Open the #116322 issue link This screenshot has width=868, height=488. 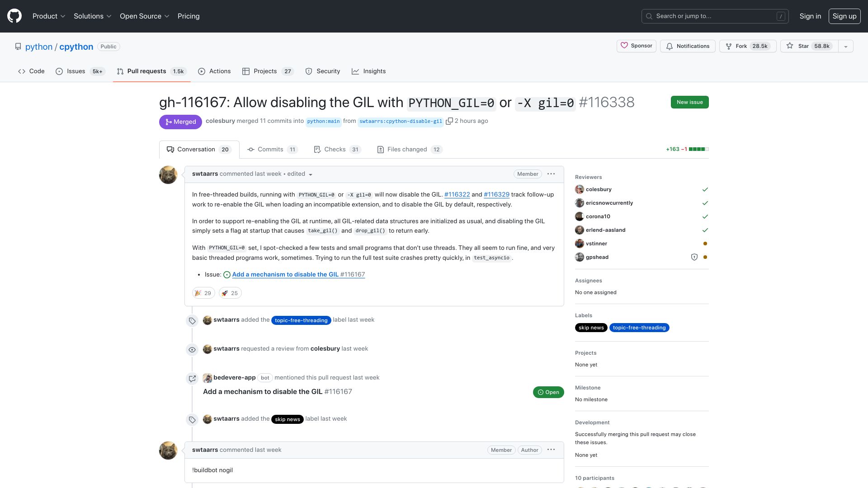[x=457, y=195]
